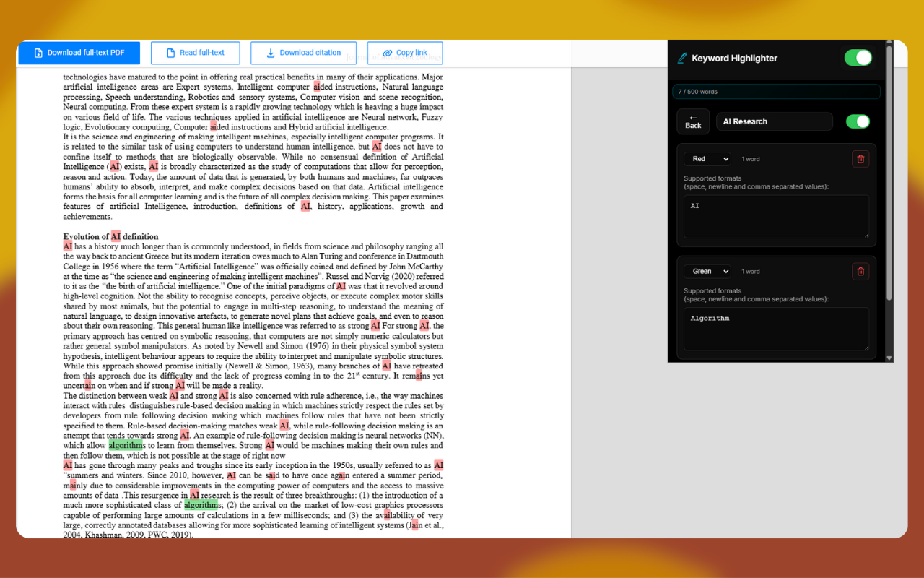Screen dimensions: 924x578
Task: Click the '1 word' label beside the Green dropdown
Action: [751, 272]
